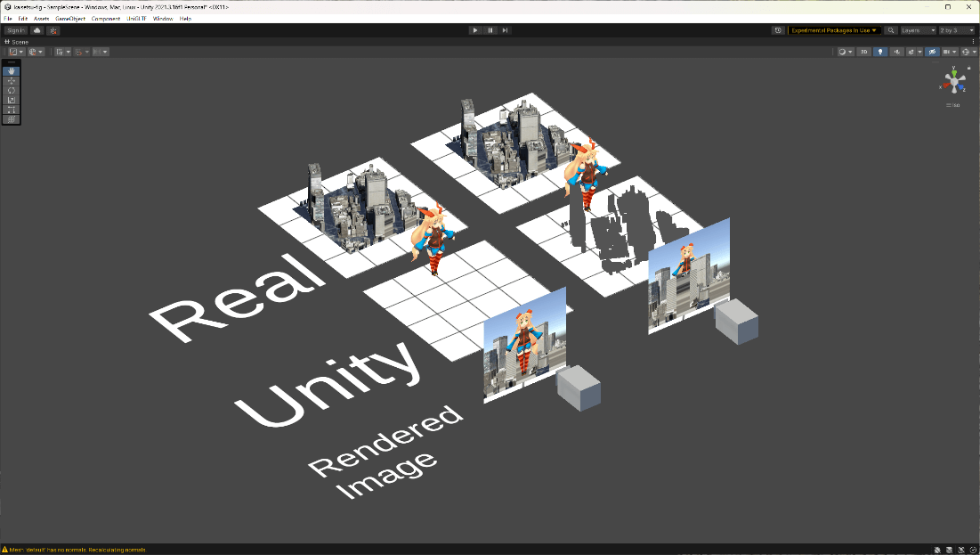Click the red X axis cone on gizmo
The width and height of the screenshot is (980, 555).
(x=946, y=86)
